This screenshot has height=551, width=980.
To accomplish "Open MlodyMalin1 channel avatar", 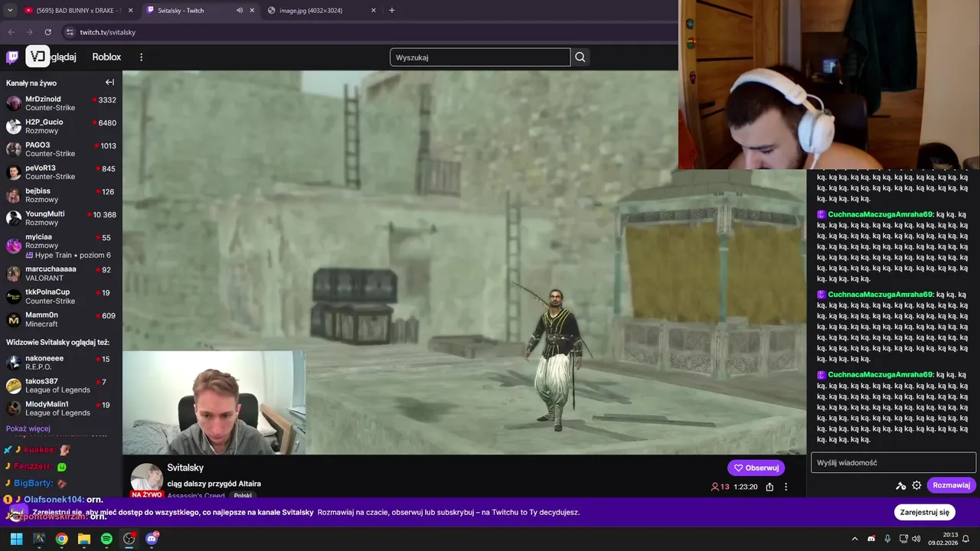I will click(14, 409).
